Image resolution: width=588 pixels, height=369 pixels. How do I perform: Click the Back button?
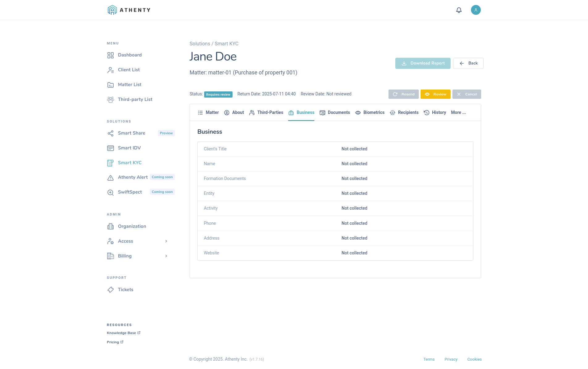click(468, 63)
